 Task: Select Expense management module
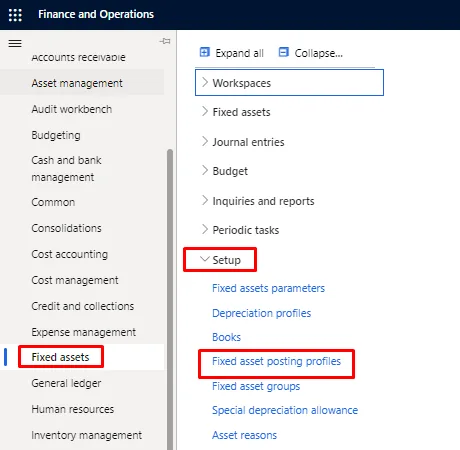[84, 332]
